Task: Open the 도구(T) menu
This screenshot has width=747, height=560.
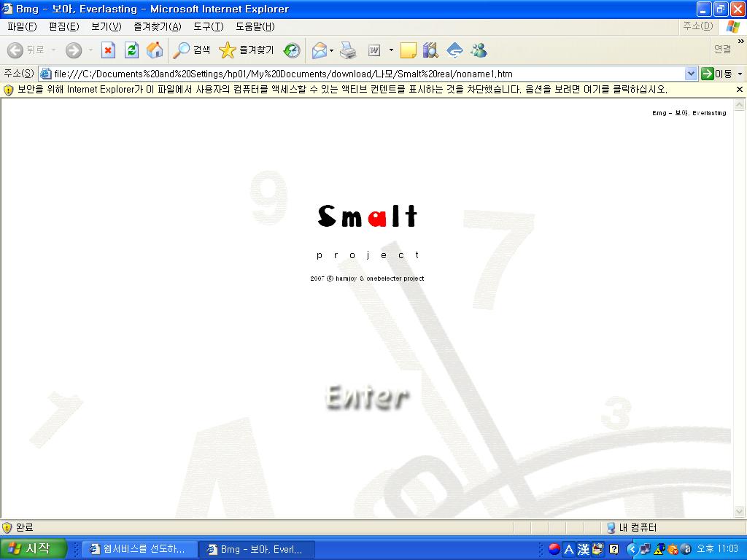Action: coord(208,26)
